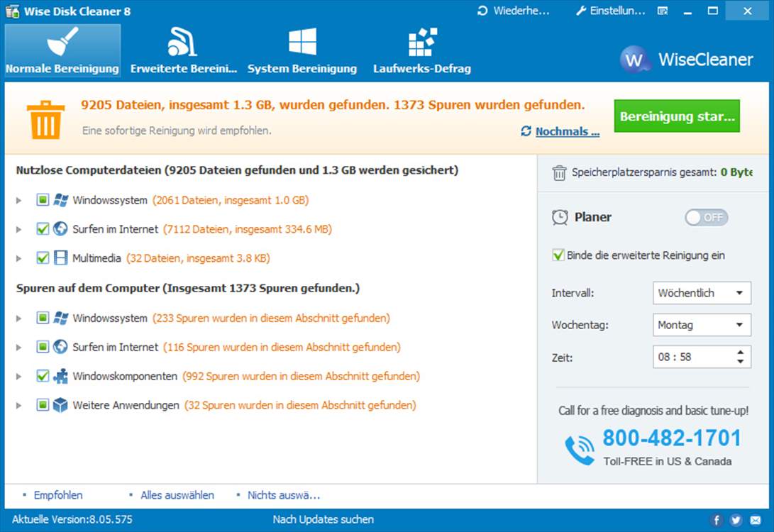This screenshot has width=774, height=532.
Task: Open the Twitter icon in status bar
Action: click(x=736, y=520)
